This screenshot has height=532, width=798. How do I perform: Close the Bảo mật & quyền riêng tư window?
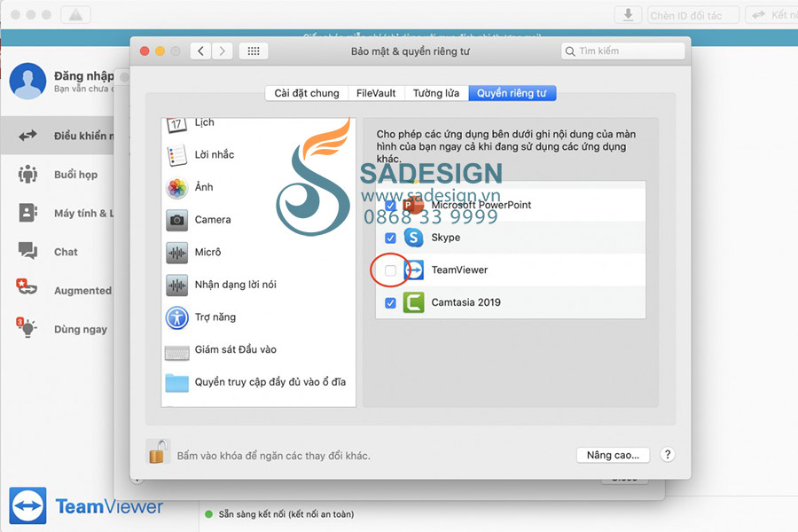point(145,51)
